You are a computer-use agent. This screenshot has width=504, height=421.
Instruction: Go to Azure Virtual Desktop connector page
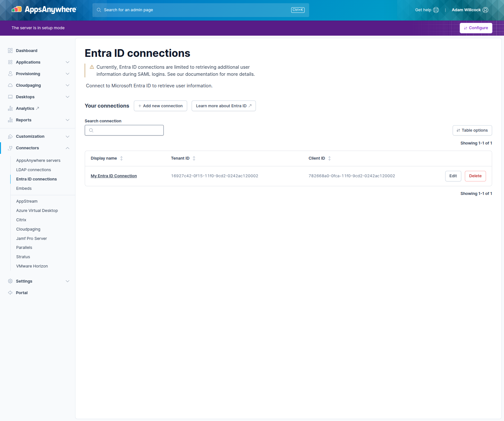(37, 211)
